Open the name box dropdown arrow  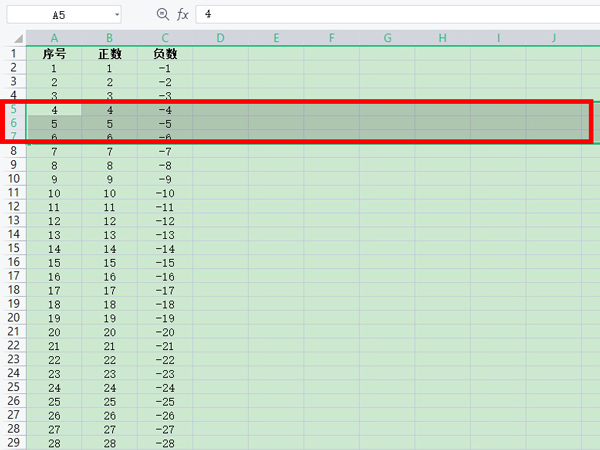(x=117, y=15)
